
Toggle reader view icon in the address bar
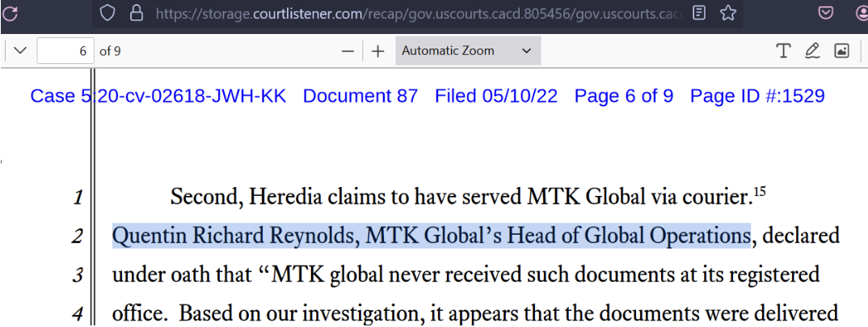(700, 13)
